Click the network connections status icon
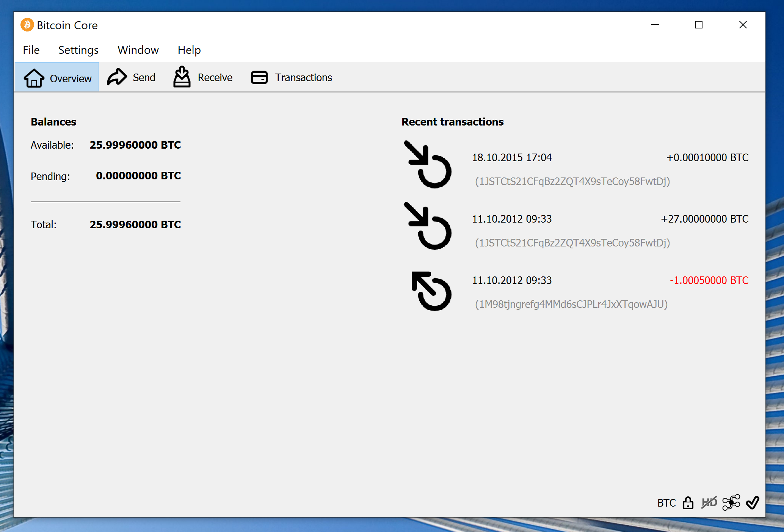The width and height of the screenshot is (784, 532). 731,503
